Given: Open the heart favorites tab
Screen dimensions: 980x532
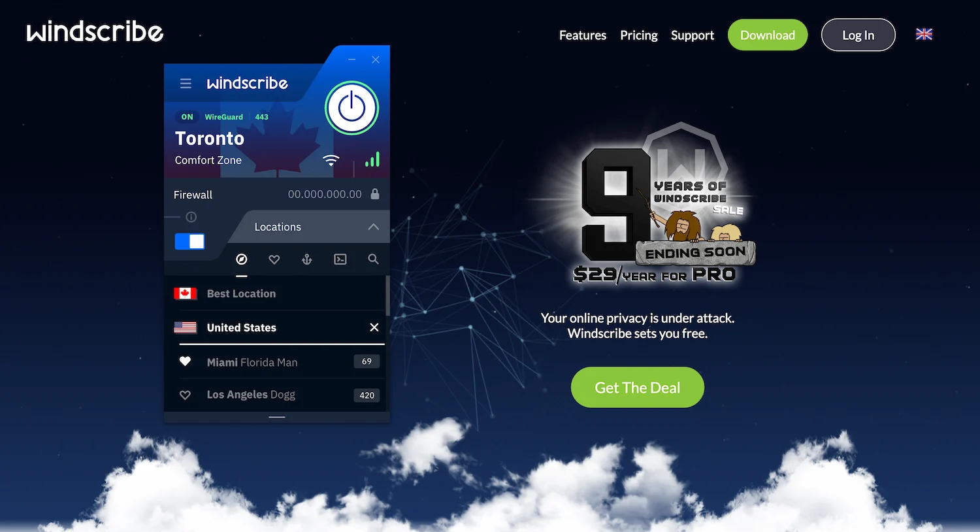Looking at the screenshot, I should click(x=274, y=259).
